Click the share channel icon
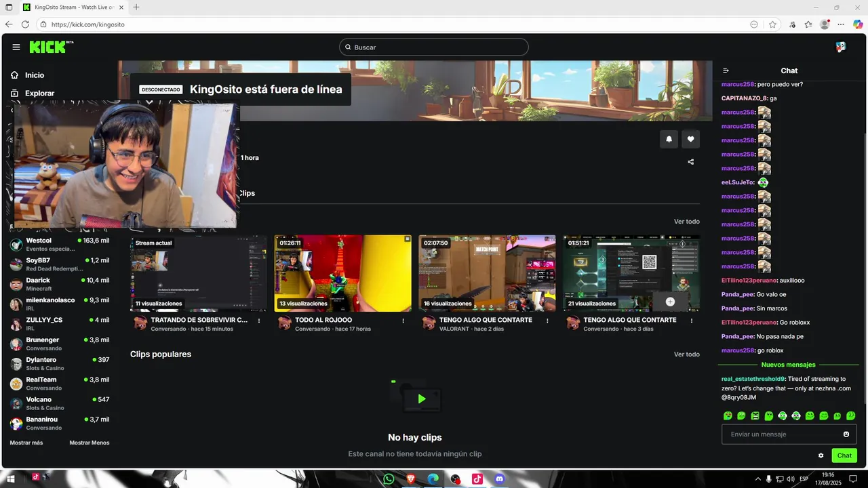This screenshot has width=868, height=488. [x=690, y=161]
